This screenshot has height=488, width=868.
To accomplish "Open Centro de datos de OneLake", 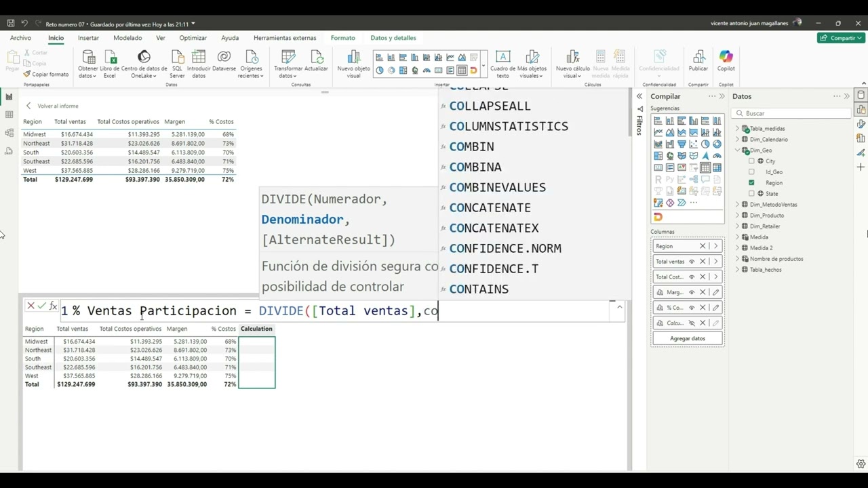I will click(144, 65).
